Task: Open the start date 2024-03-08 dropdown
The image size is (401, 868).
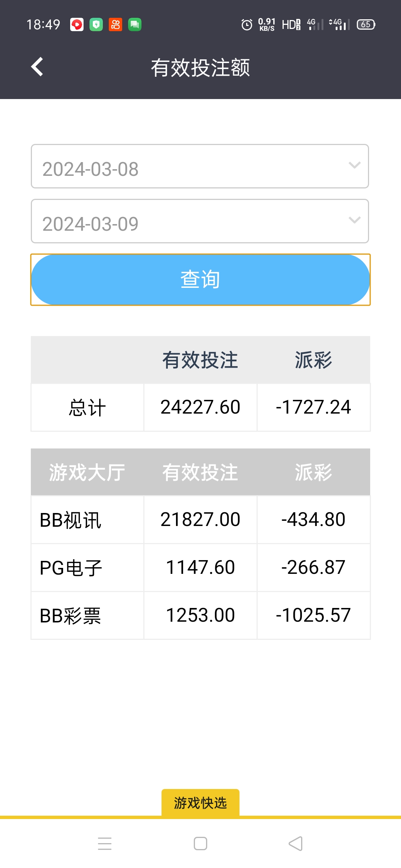Action: point(200,166)
